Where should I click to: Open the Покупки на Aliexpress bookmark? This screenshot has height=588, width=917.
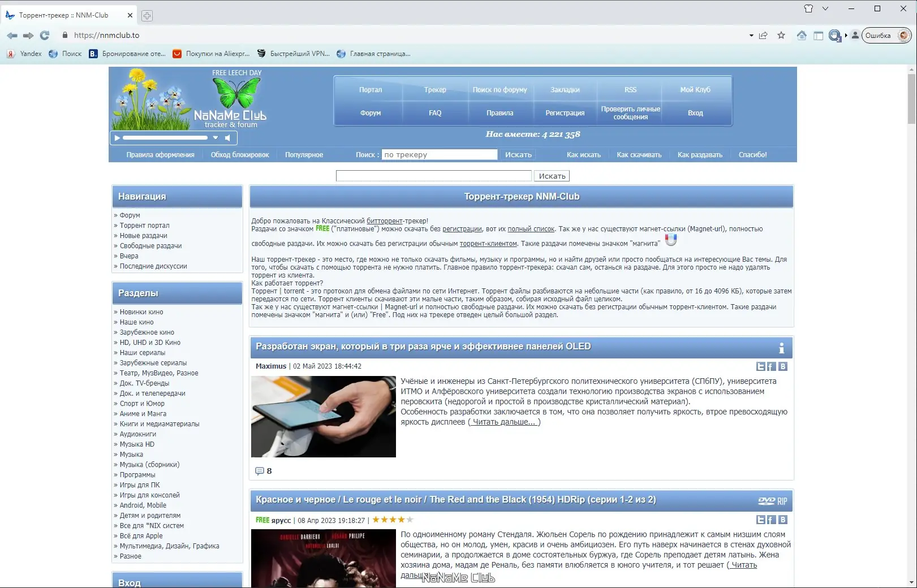click(x=211, y=54)
